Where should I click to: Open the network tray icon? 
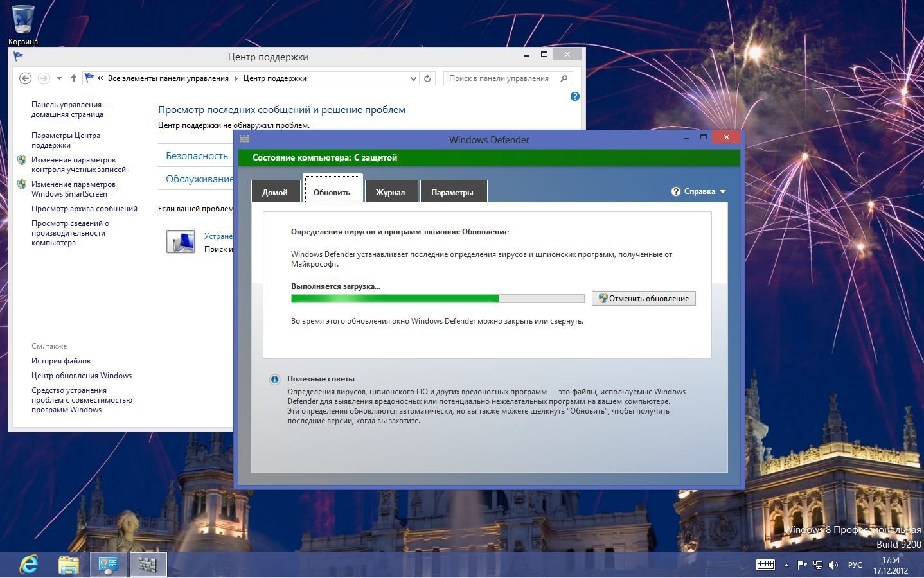point(818,565)
